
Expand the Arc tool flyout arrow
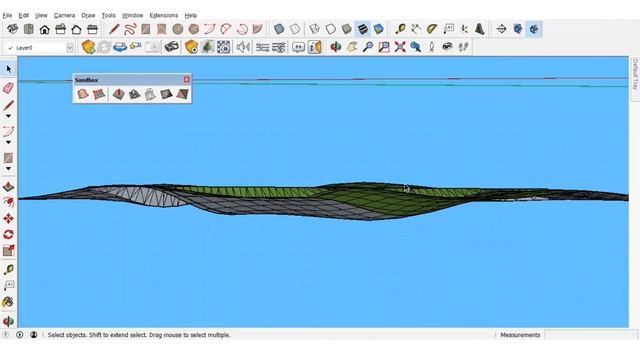(9, 142)
